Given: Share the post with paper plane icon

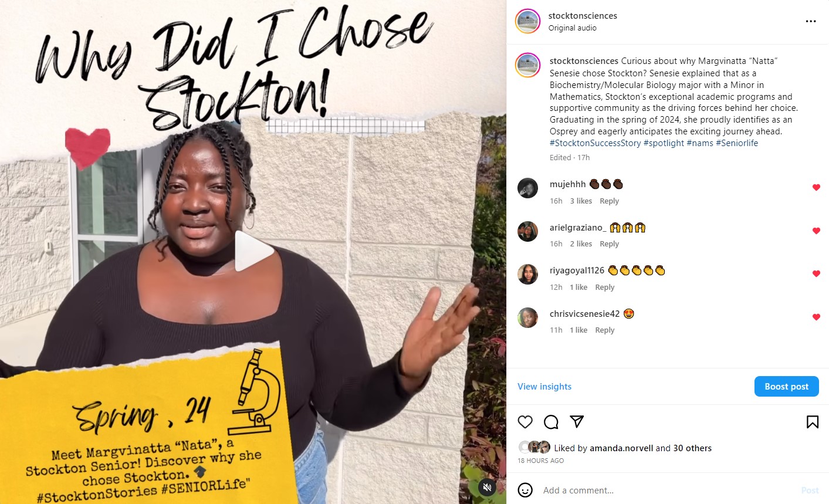Looking at the screenshot, I should tap(577, 422).
